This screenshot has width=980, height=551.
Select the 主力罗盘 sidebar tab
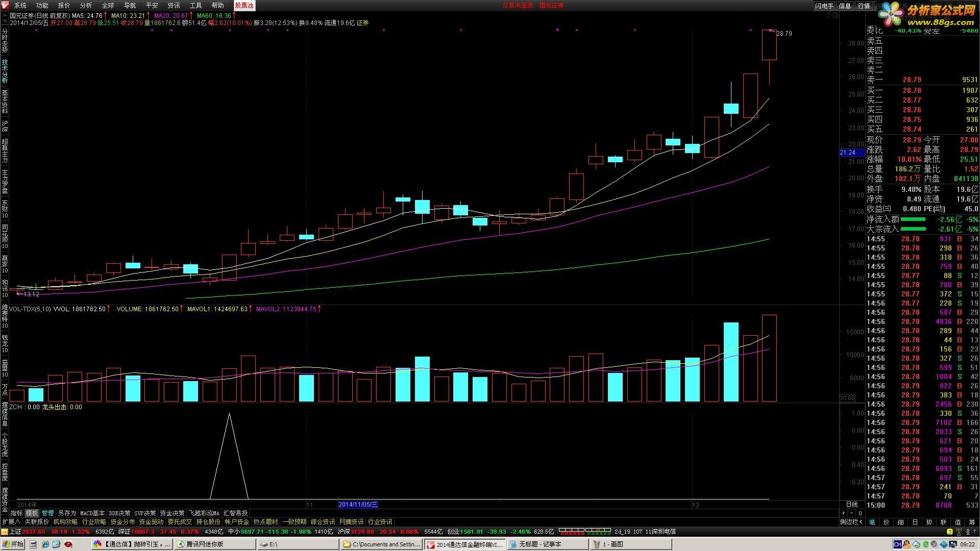tap(5, 182)
